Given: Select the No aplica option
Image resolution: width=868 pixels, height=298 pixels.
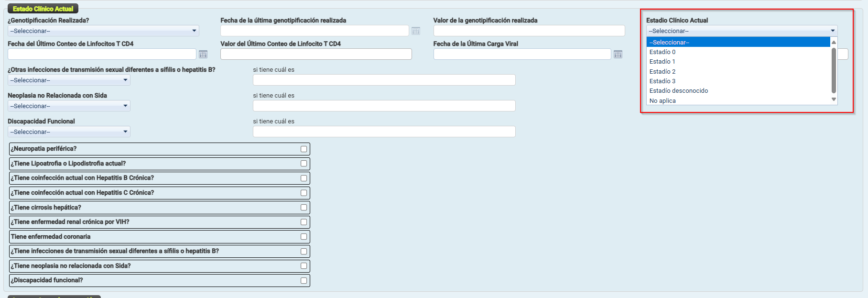Looking at the screenshot, I should [662, 101].
